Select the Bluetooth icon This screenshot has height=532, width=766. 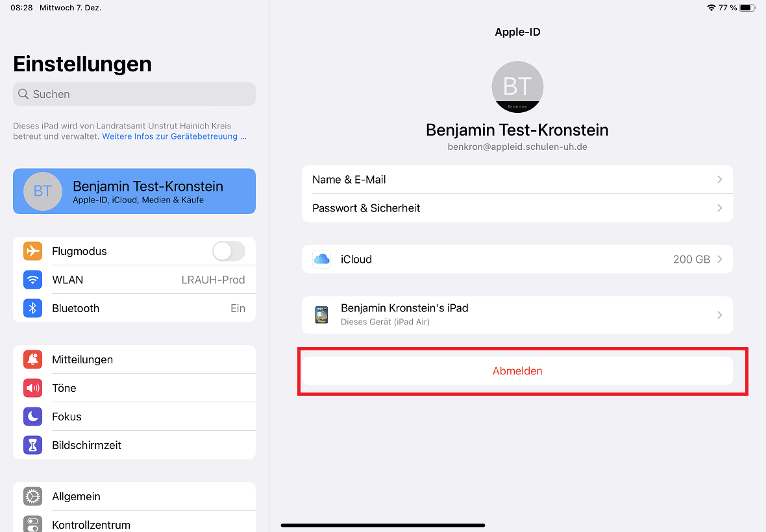[x=32, y=308]
